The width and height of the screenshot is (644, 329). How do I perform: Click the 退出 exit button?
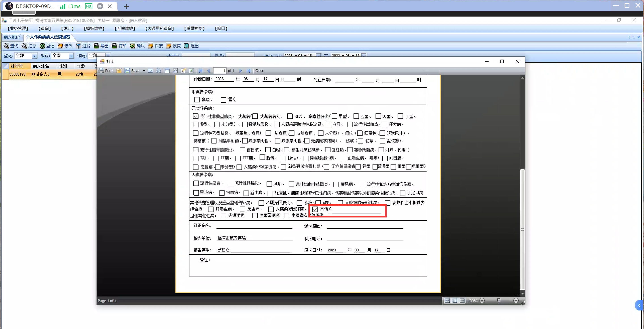tap(191, 46)
